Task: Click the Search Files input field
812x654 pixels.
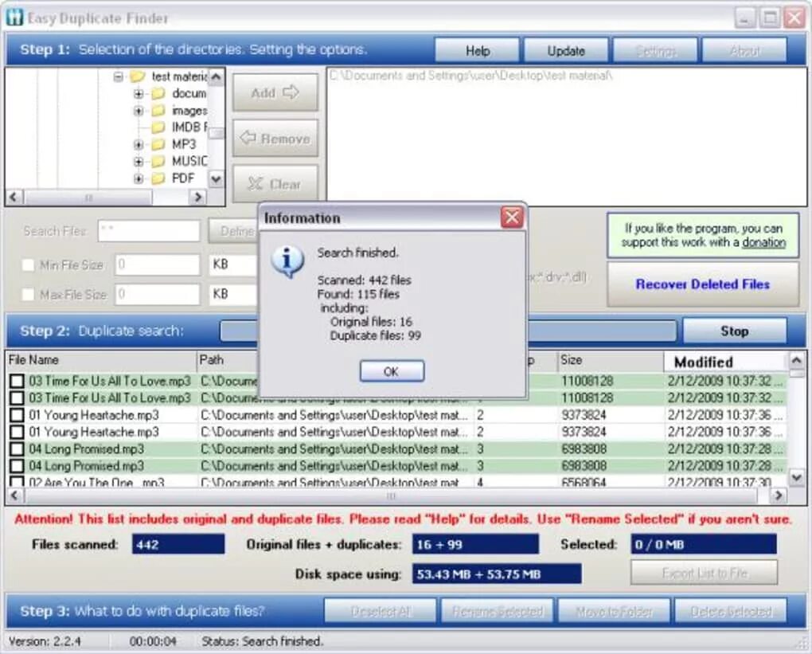Action: pos(149,231)
